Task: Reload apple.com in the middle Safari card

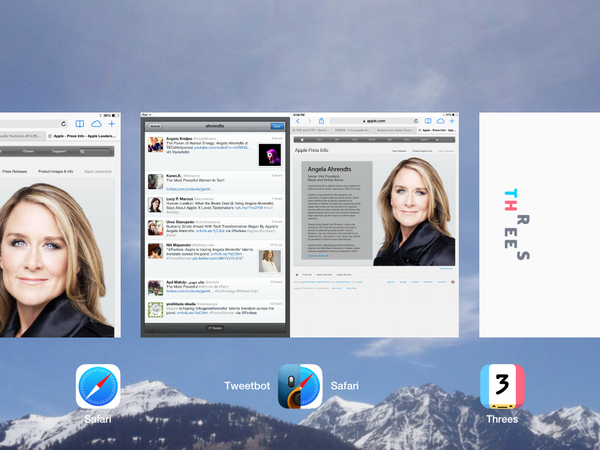Action: (x=416, y=121)
